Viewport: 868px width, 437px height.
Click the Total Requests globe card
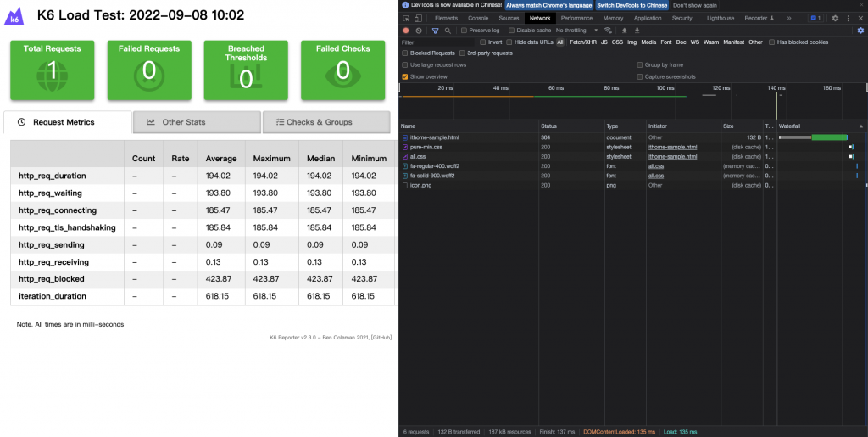tap(52, 70)
